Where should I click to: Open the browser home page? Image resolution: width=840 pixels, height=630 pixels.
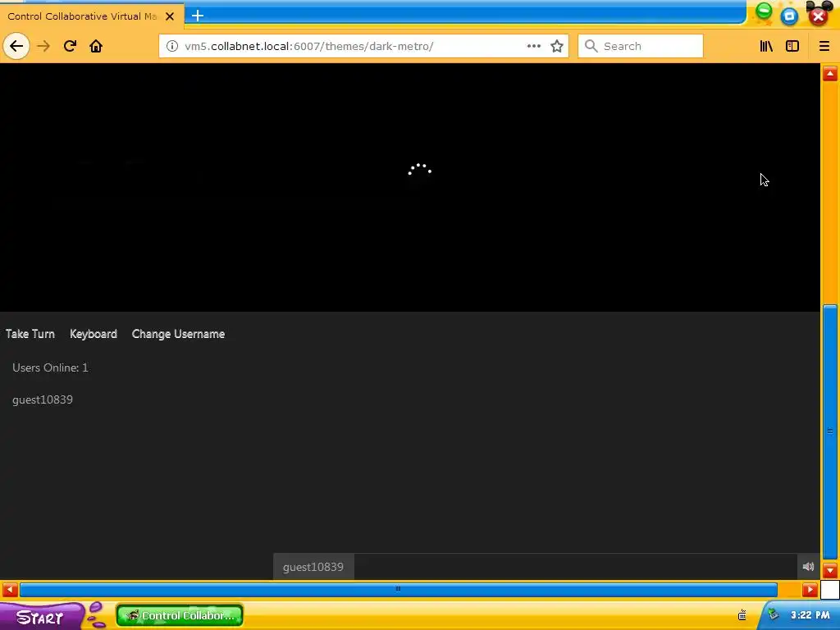click(96, 46)
